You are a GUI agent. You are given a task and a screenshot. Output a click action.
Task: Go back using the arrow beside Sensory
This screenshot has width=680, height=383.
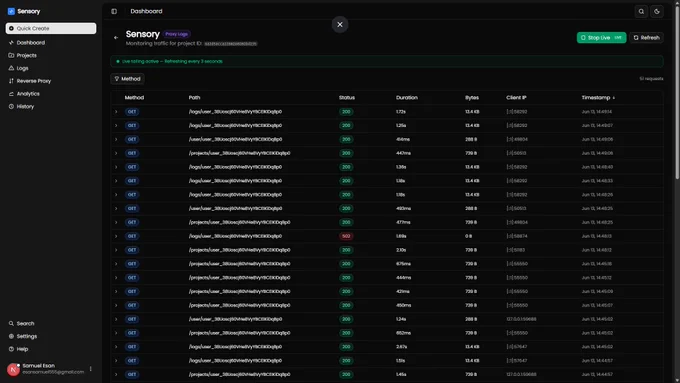coord(116,38)
